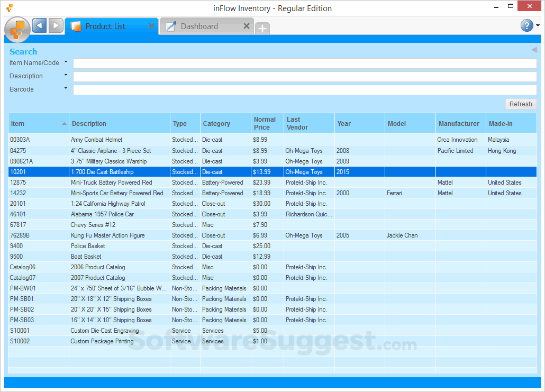This screenshot has height=392, width=545.
Task: Click the chart icon on the Dashboard tab
Action: 170,25
